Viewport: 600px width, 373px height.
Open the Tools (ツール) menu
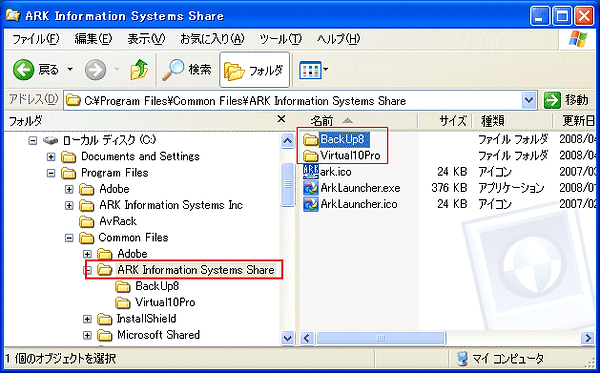point(280,39)
